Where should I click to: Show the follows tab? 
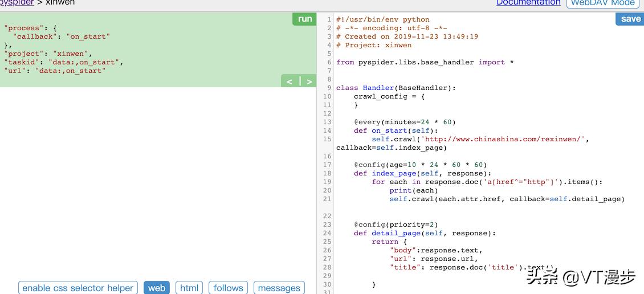[228, 288]
